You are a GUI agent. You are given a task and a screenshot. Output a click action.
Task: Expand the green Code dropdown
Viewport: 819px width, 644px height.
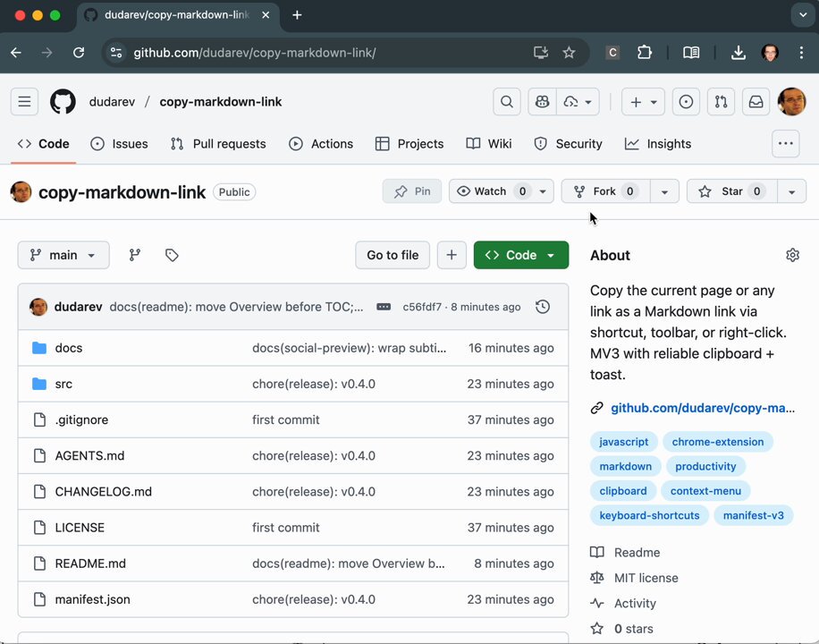pos(520,255)
